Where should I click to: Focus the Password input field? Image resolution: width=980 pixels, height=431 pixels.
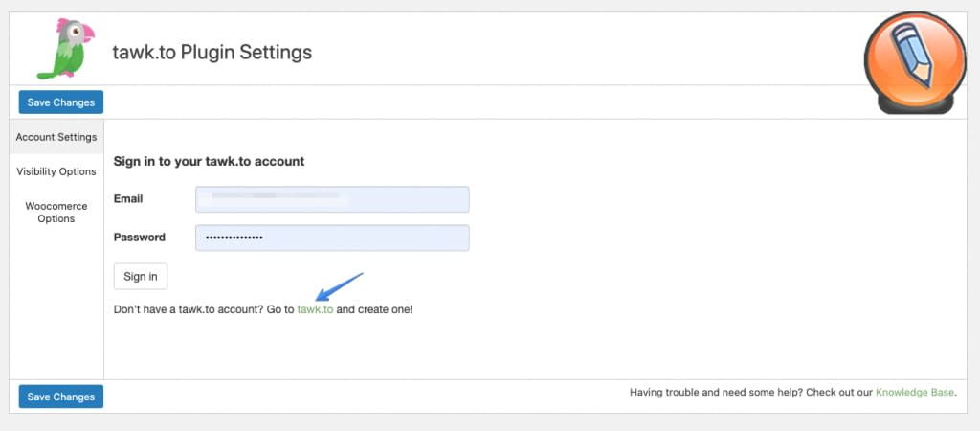(332, 238)
